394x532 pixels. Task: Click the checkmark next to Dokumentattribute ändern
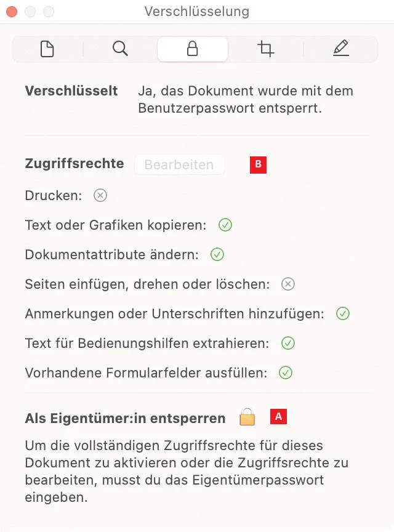(x=217, y=254)
